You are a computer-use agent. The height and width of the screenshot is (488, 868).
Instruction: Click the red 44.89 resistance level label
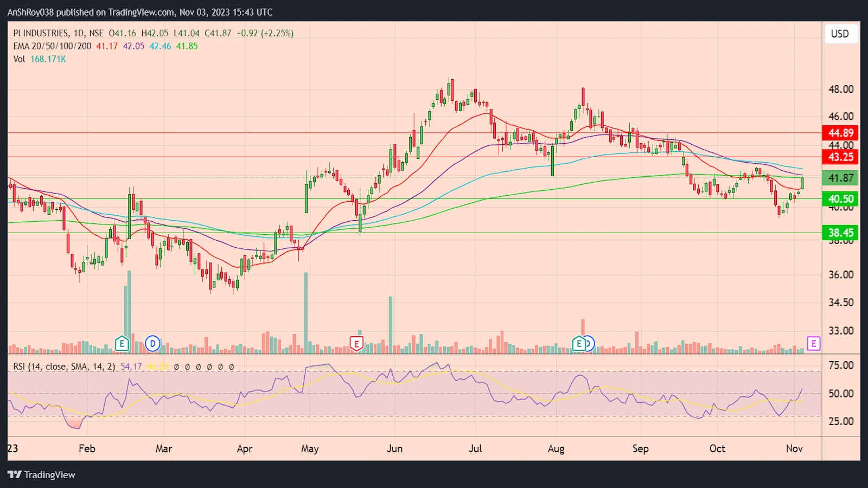click(839, 133)
